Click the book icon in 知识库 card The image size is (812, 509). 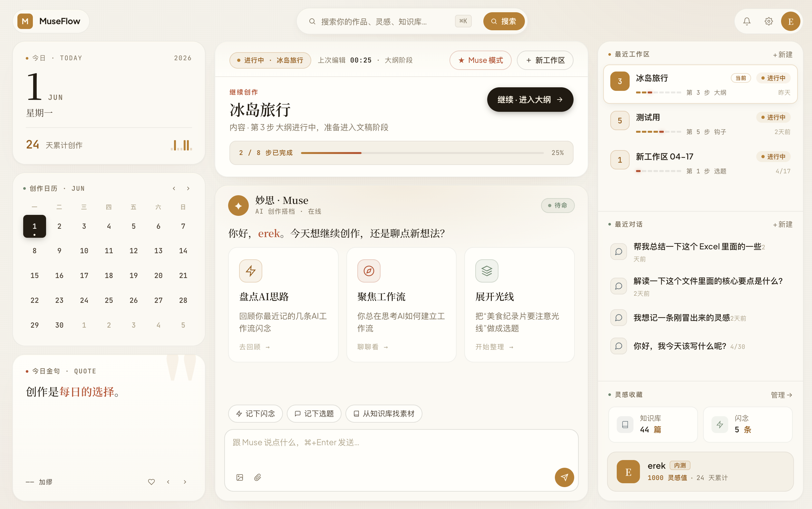(x=625, y=425)
